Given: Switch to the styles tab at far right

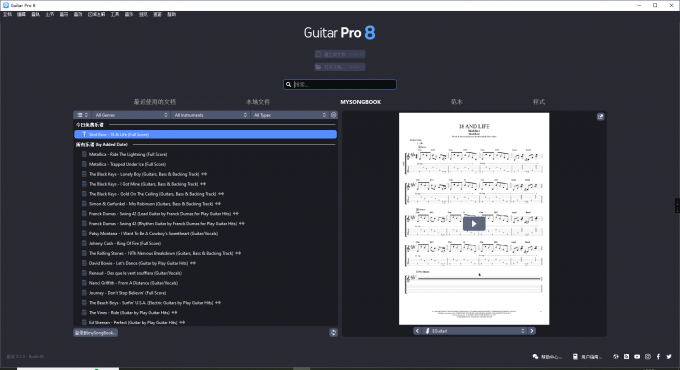Looking at the screenshot, I should [539, 102].
